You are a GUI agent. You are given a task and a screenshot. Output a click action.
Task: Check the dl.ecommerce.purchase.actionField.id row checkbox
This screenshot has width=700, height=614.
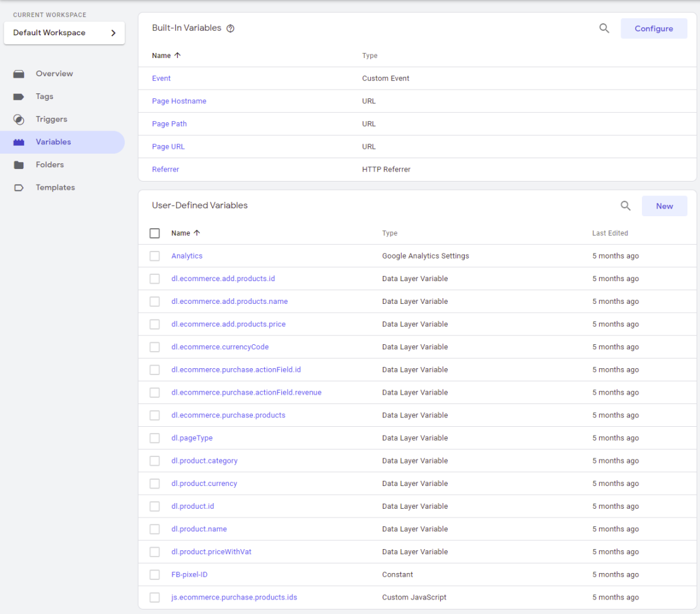click(x=155, y=370)
